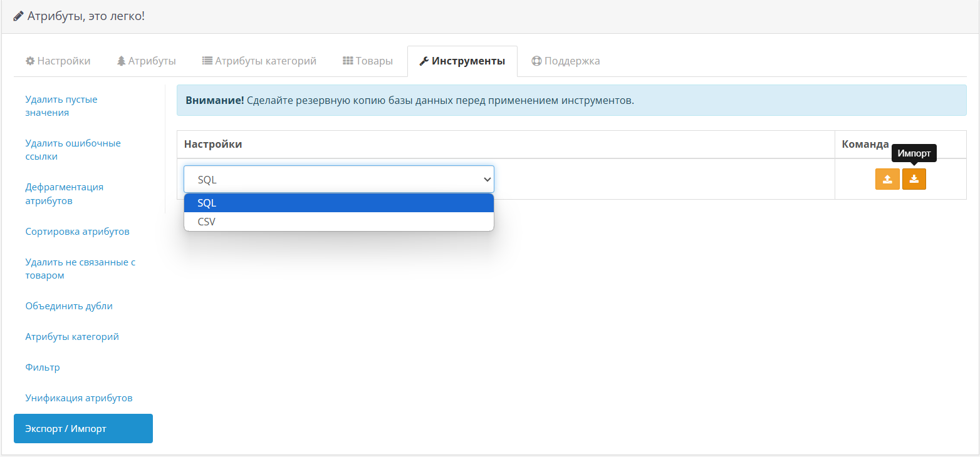Click the orange Export upload icon button

pos(887,179)
